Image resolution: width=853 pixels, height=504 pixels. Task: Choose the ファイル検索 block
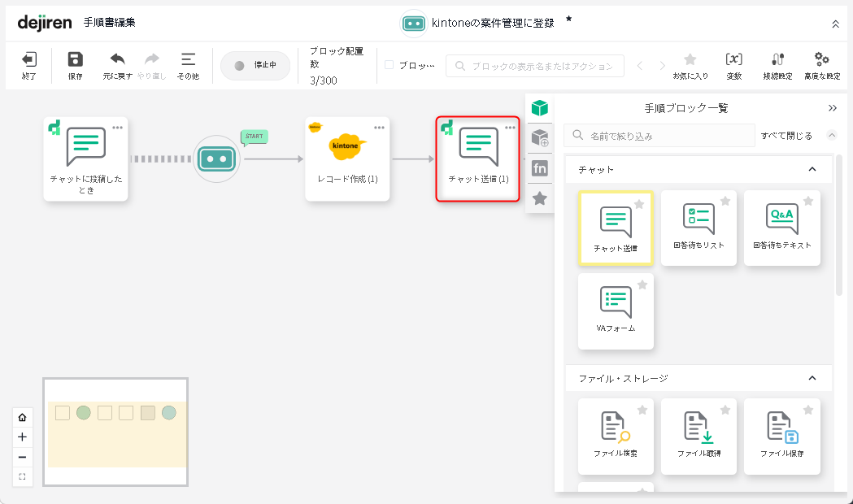pyautogui.click(x=616, y=437)
